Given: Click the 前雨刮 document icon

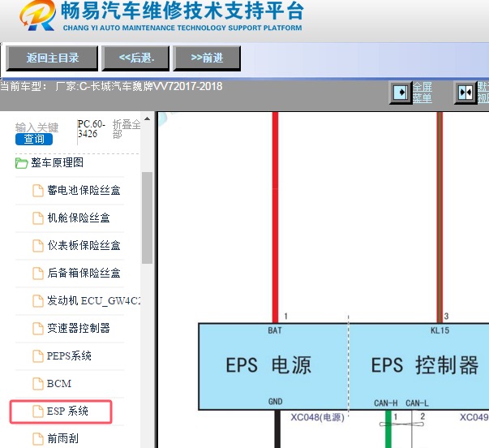Looking at the screenshot, I should coord(38,439).
